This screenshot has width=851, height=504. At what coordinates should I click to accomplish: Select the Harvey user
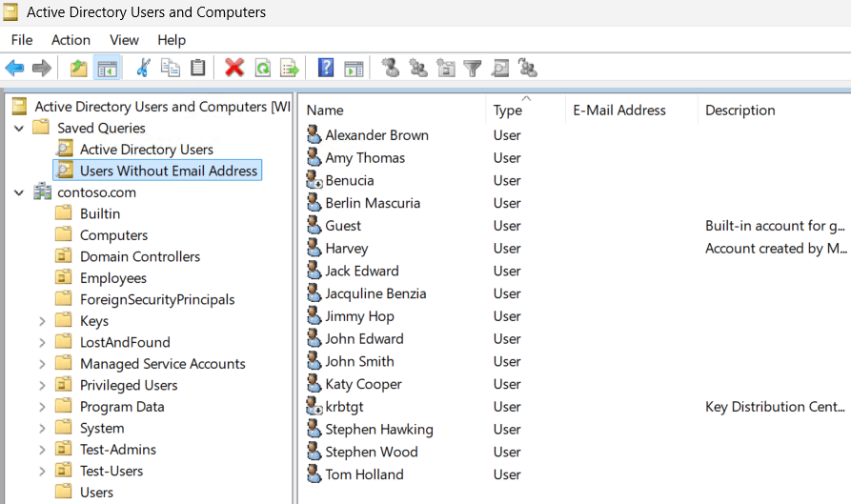point(346,249)
